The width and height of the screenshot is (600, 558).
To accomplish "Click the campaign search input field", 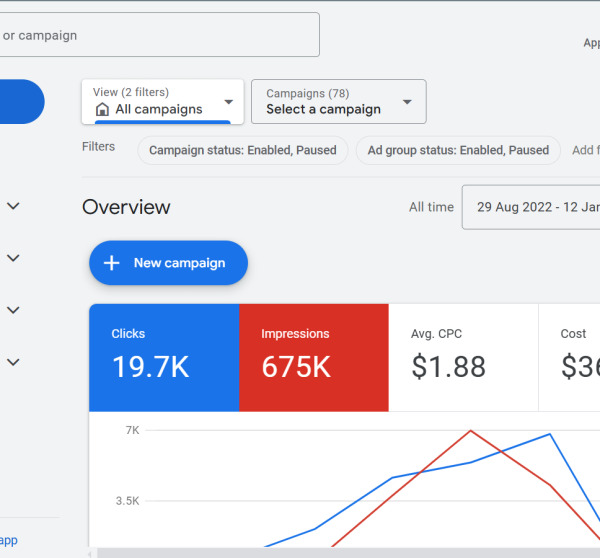I will (158, 35).
